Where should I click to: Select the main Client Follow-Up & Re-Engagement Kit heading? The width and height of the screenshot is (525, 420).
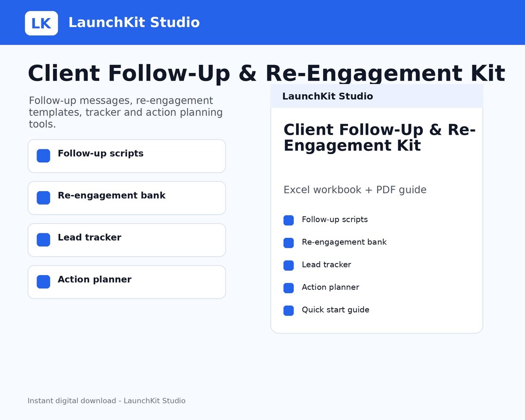point(266,73)
